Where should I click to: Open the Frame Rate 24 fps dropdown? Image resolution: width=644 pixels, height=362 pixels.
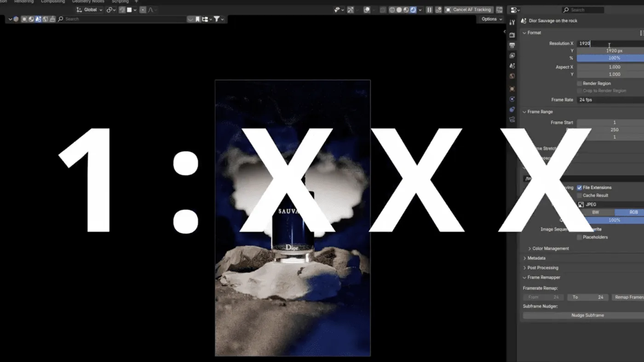point(610,100)
